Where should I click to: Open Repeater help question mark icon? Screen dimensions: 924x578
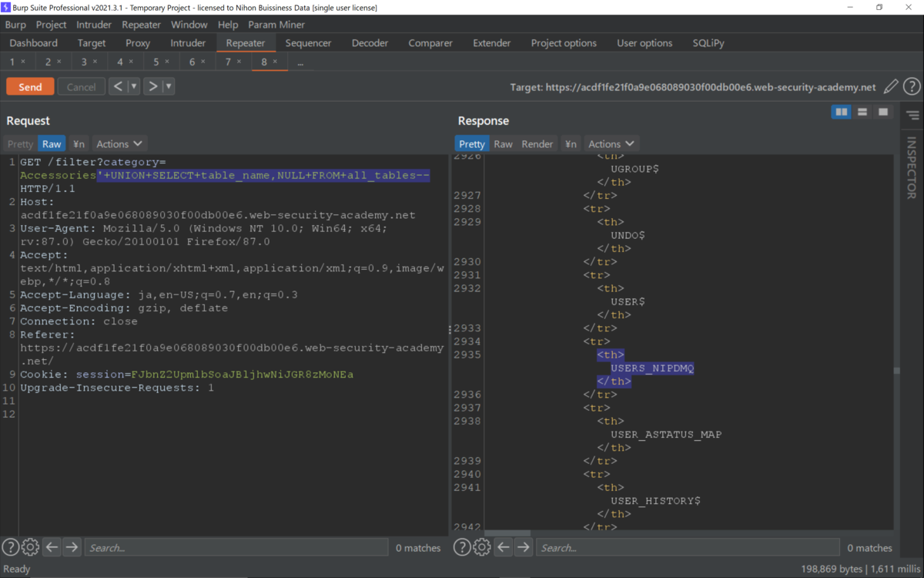[x=912, y=87]
